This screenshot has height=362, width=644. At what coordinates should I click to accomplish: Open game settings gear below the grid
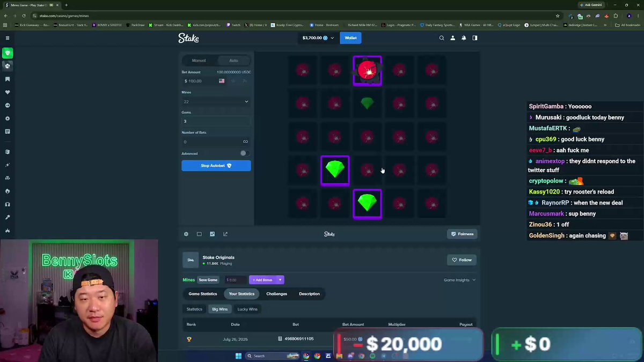click(186, 234)
